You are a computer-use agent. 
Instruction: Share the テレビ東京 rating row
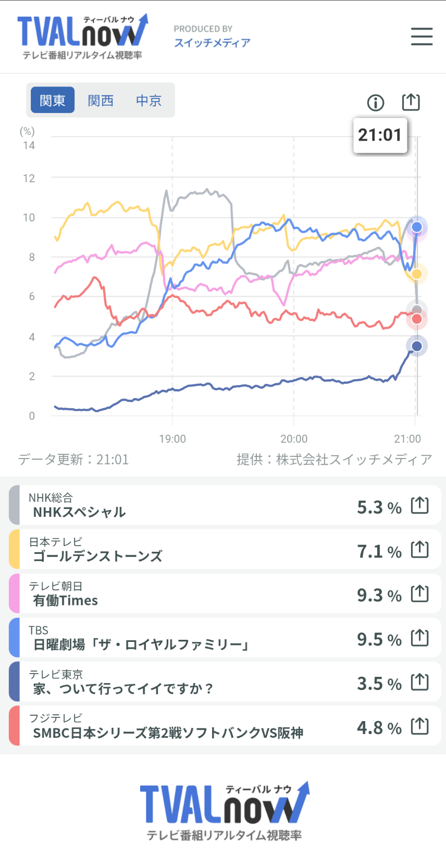pyautogui.click(x=419, y=681)
